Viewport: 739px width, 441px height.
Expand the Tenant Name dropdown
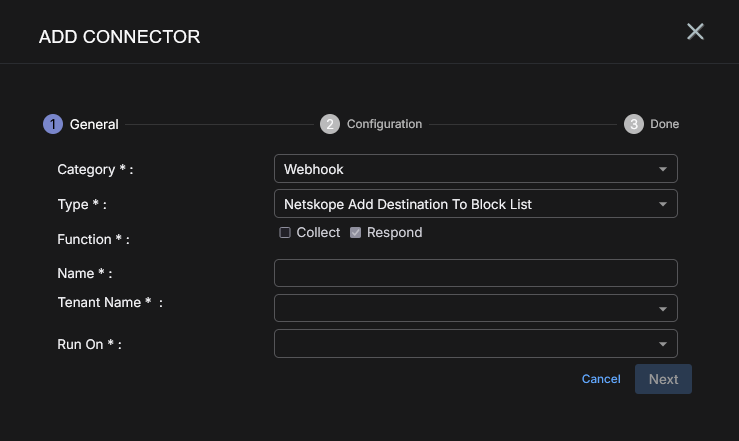point(662,309)
